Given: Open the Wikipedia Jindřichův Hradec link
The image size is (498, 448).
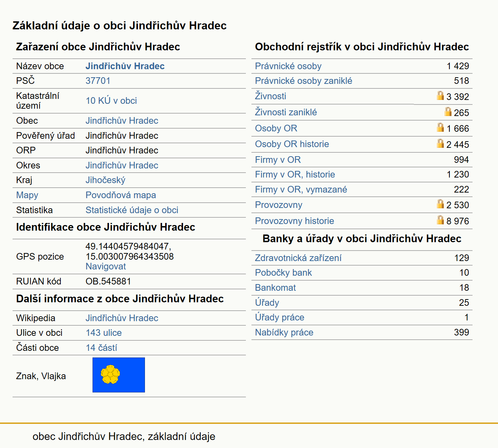Looking at the screenshot, I should (x=122, y=318).
